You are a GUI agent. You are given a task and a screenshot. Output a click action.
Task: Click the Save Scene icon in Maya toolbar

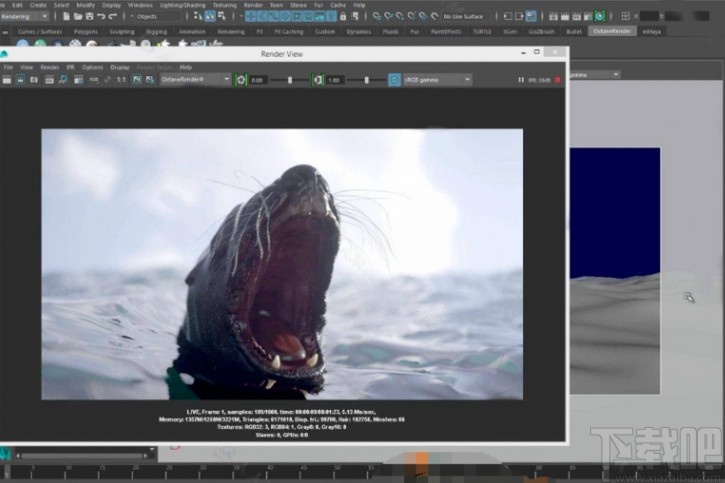pyautogui.click(x=89, y=17)
